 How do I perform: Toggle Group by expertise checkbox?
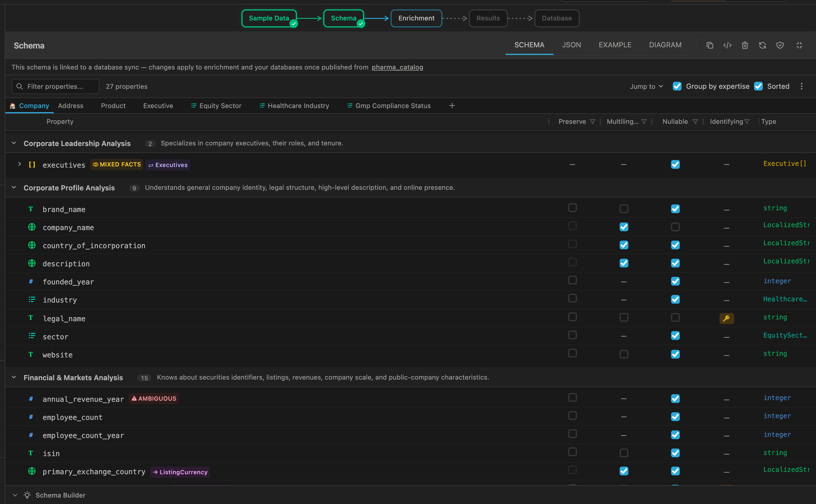[677, 86]
